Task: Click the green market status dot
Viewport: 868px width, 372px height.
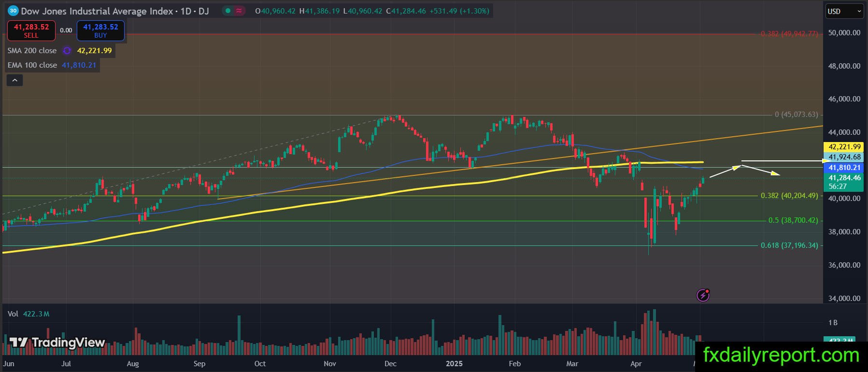Action: click(228, 11)
